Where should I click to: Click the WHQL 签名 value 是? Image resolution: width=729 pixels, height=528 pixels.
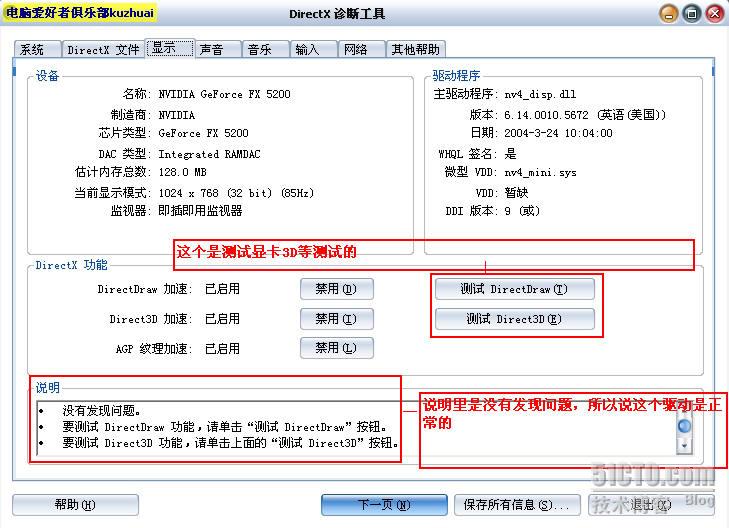pos(510,154)
